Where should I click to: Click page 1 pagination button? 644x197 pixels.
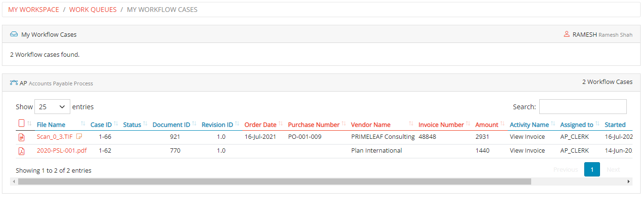tap(592, 170)
